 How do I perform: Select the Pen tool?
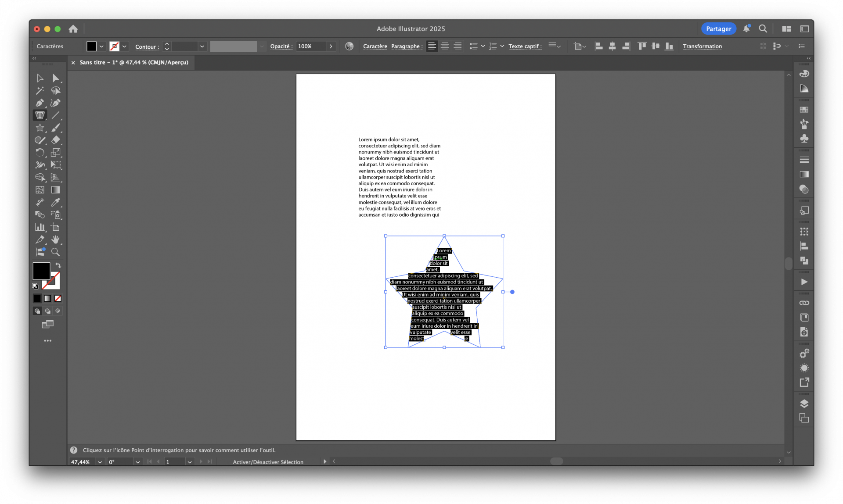(40, 103)
